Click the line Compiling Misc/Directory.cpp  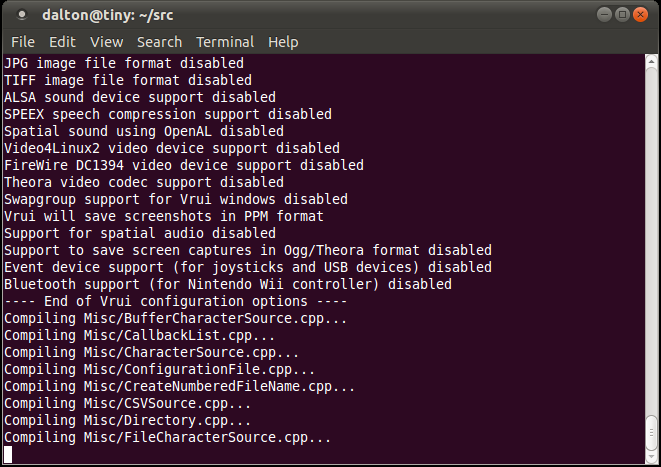pos(127,421)
